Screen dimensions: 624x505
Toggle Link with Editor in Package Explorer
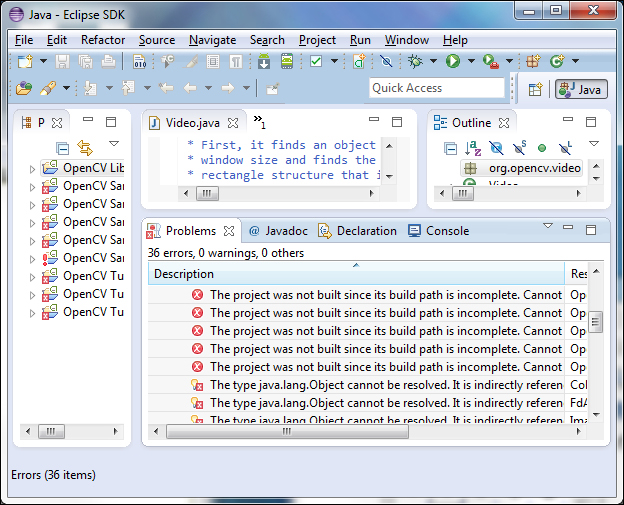85,148
